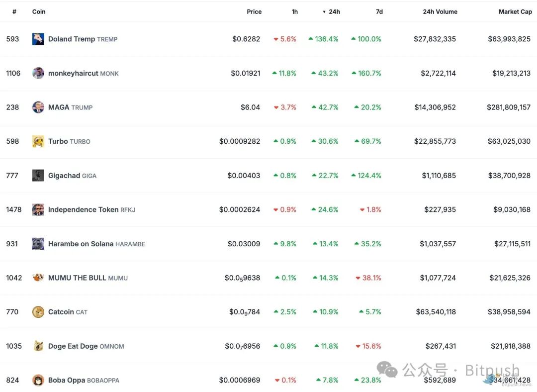Toggle the 24h sort arrow
The height and width of the screenshot is (392, 537).
(x=324, y=12)
